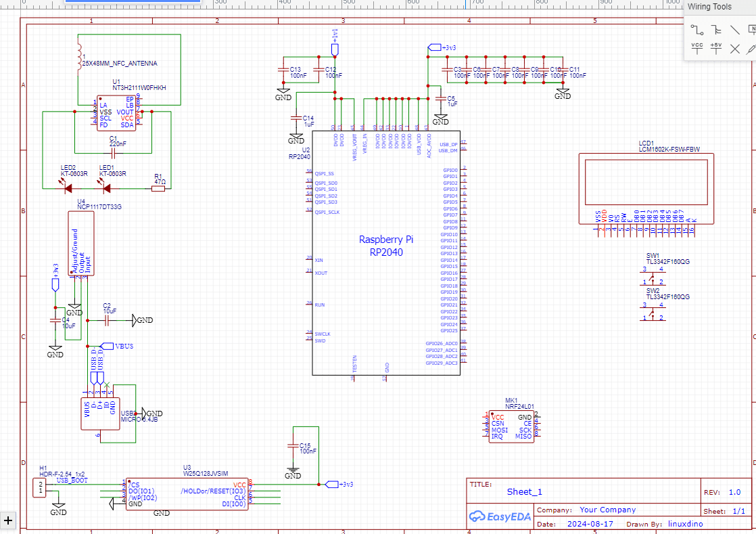
Task: Select the NRF24L01 module MK1
Action: click(511, 427)
